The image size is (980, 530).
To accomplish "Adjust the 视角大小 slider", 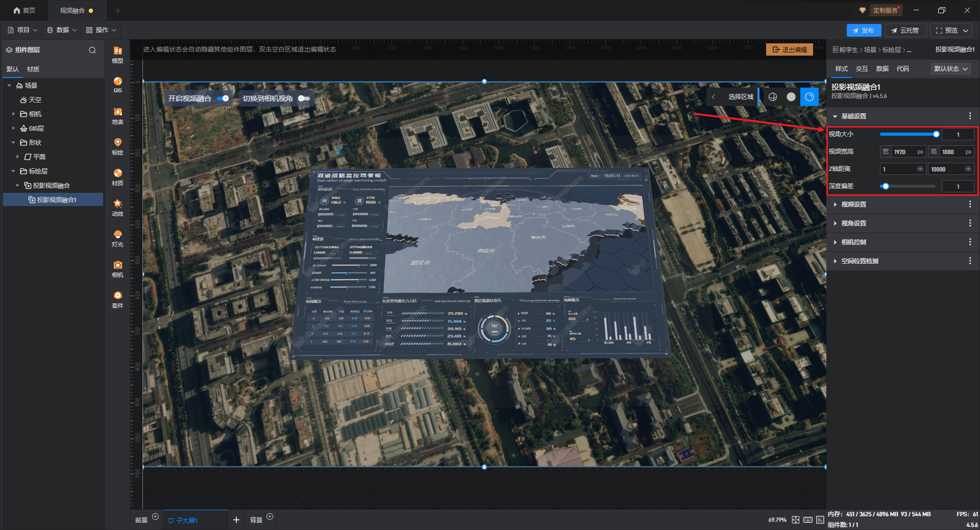I will pos(909,134).
